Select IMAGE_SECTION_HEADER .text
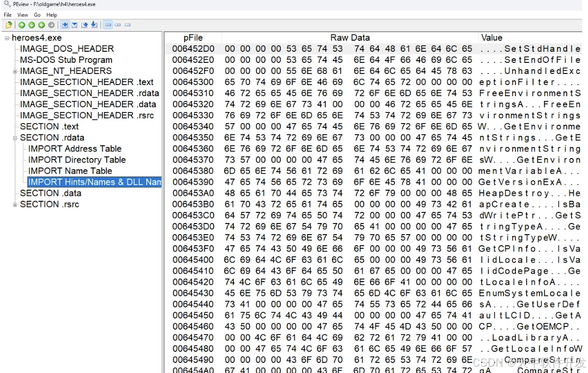This screenshot has height=373, width=588. (87, 82)
